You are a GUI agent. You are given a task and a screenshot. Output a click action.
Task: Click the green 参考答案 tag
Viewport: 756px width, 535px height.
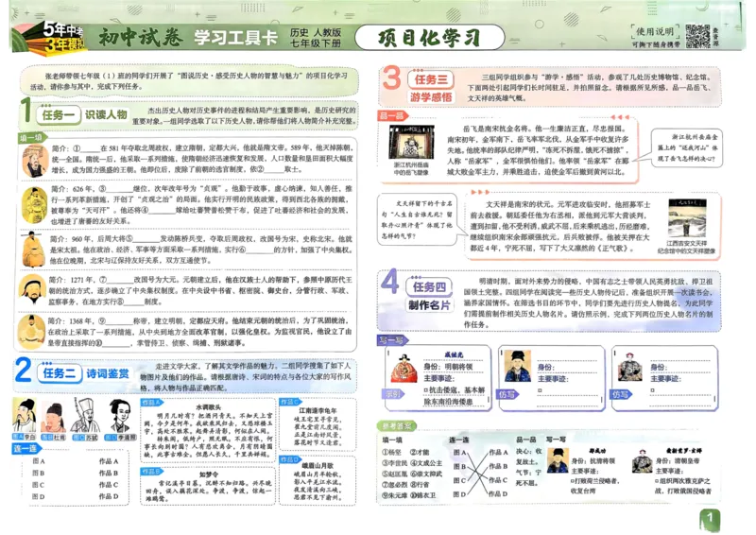pos(397,426)
